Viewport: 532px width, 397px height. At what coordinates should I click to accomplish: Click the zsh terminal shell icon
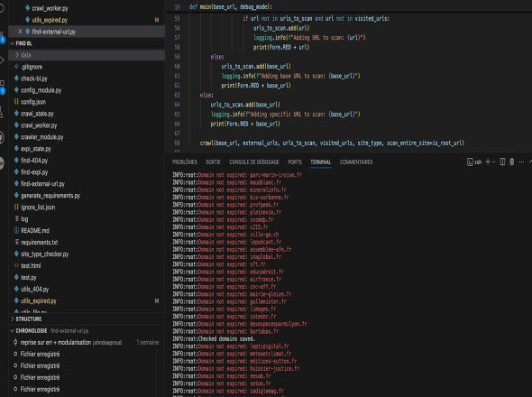click(470, 162)
